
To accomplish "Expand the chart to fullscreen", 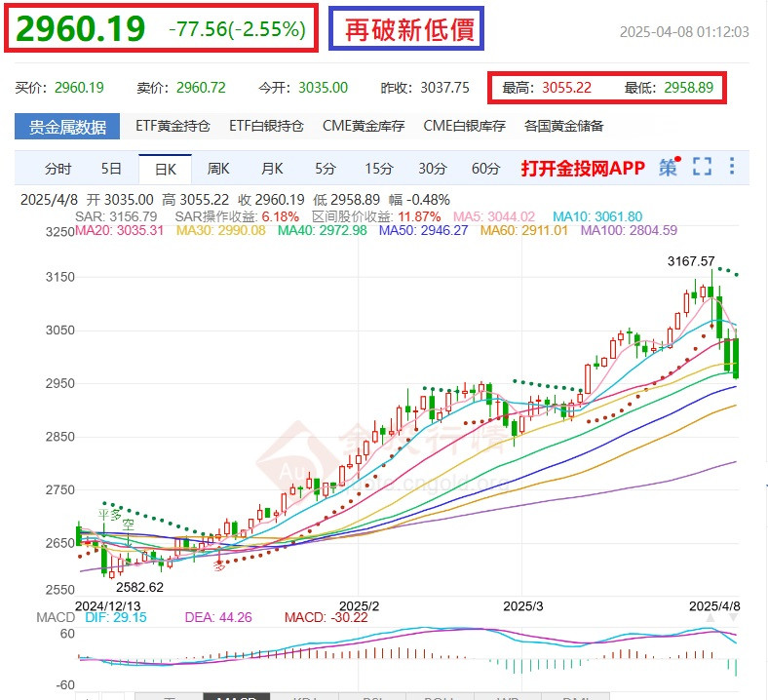I will (x=702, y=167).
